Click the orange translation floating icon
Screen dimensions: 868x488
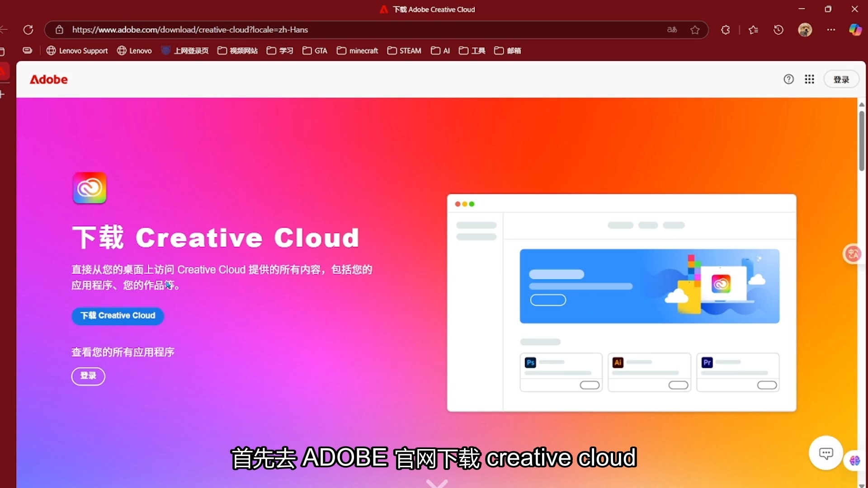[x=853, y=253]
